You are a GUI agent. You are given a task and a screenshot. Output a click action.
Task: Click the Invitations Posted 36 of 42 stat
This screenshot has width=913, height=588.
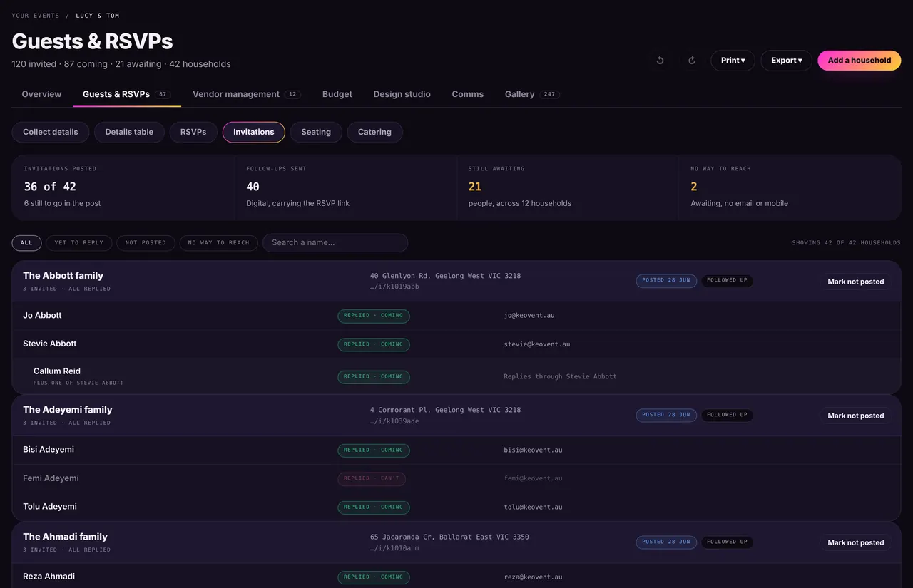(123, 187)
